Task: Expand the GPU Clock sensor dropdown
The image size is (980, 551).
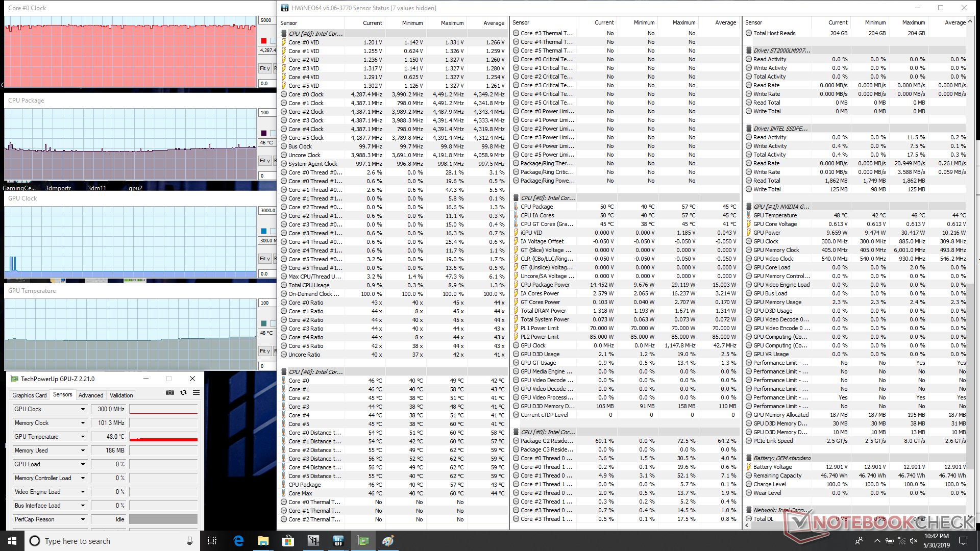Action: [83, 409]
